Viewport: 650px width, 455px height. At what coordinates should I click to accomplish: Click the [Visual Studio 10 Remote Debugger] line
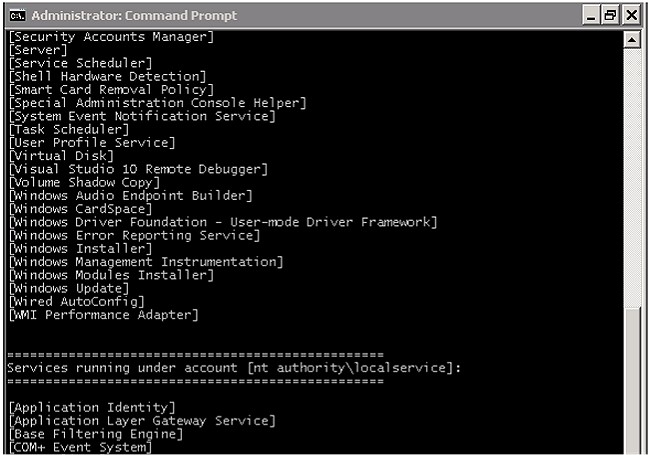(137, 169)
